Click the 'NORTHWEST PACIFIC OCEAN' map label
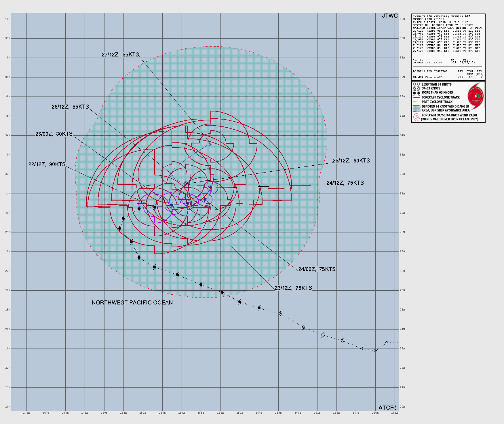 click(x=132, y=303)
